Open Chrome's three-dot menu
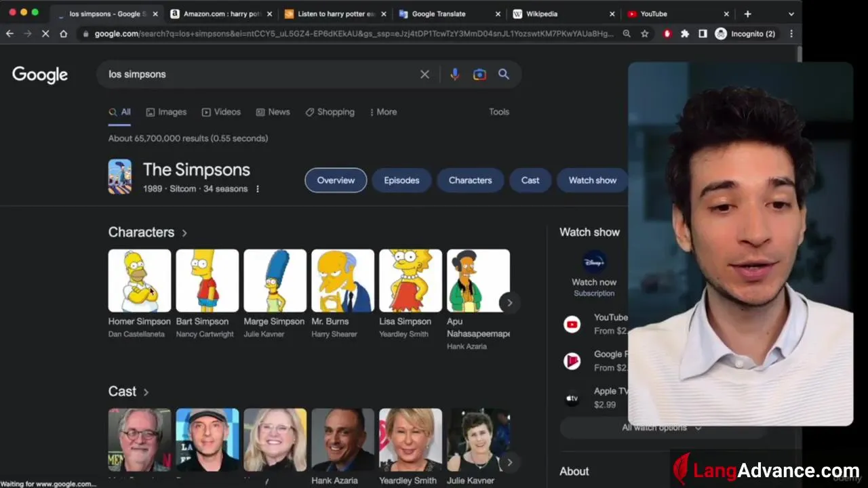868x488 pixels. (x=791, y=33)
